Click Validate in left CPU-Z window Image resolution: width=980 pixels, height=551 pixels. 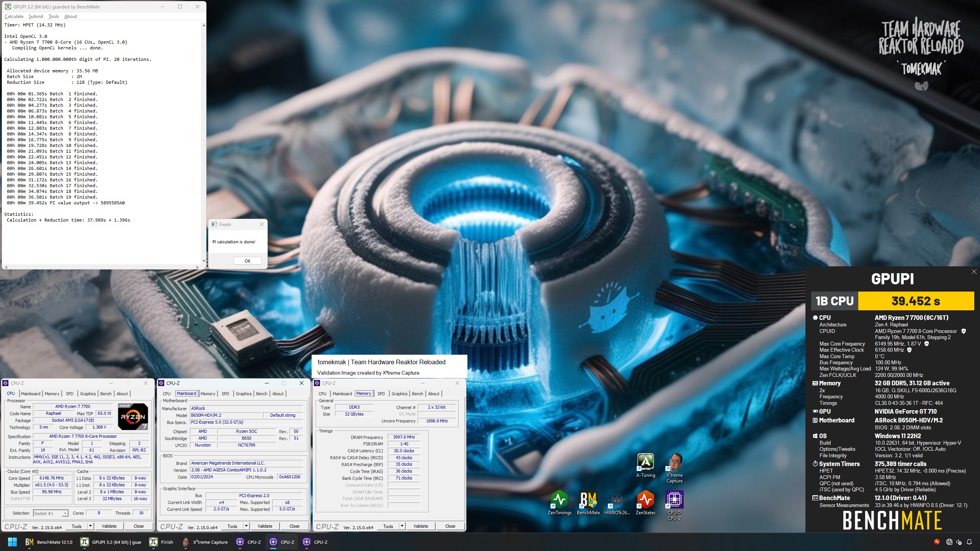[109, 526]
